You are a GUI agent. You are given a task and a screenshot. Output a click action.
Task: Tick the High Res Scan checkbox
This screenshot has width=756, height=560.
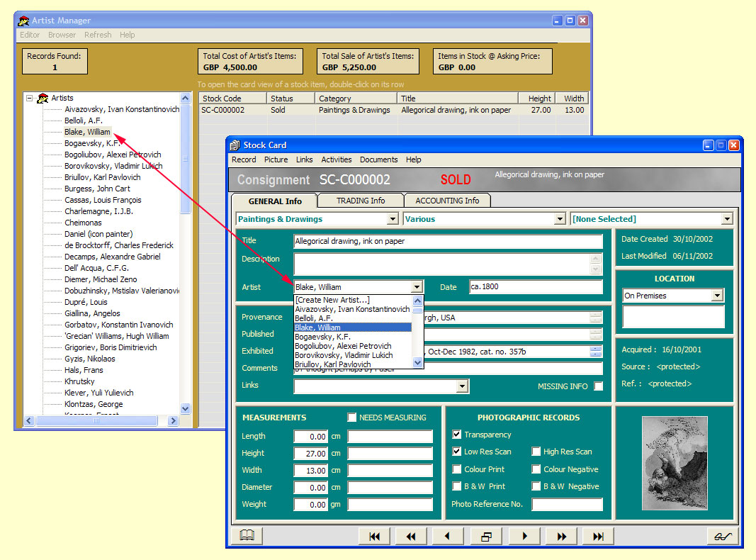click(x=536, y=452)
